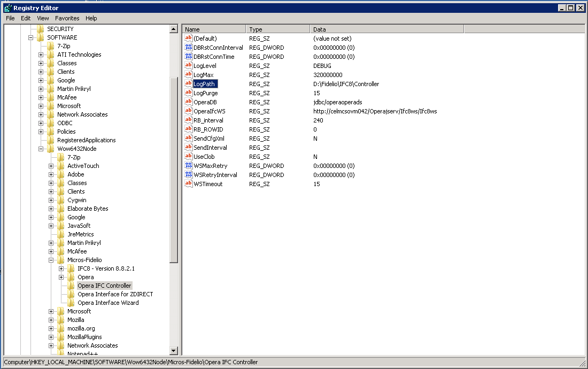Expand the ODBC key
Image resolution: width=588 pixels, height=369 pixels.
coord(41,123)
